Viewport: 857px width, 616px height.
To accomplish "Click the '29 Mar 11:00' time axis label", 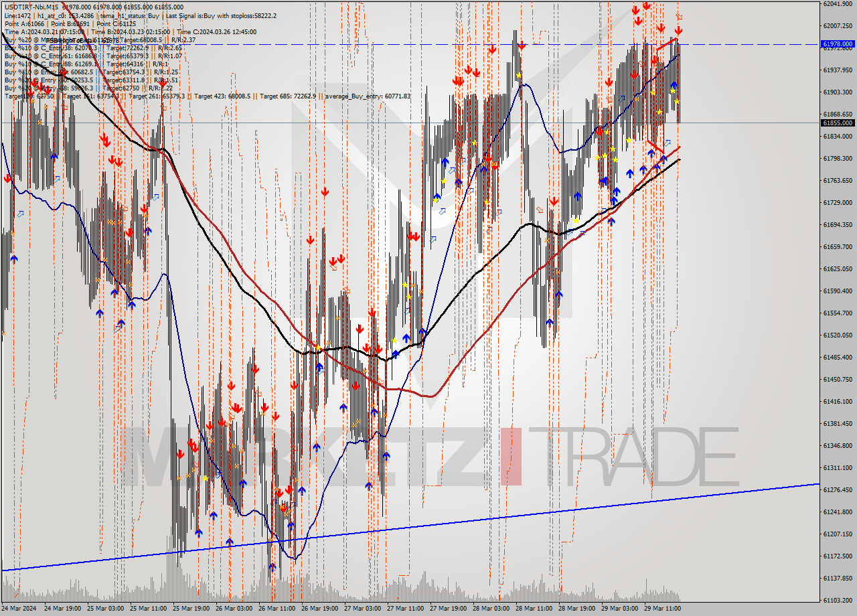I will click(662, 609).
